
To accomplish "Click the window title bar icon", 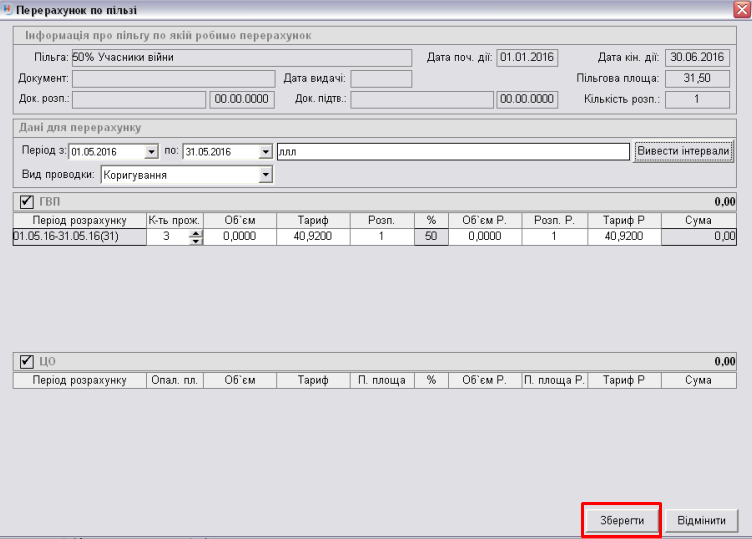I will pyautogui.click(x=9, y=9).
